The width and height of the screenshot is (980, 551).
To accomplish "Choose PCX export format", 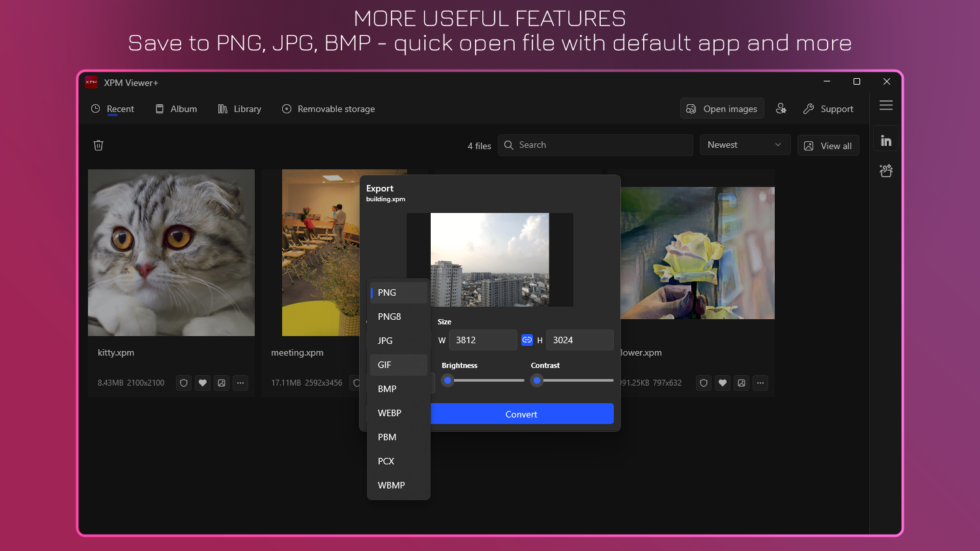I will click(399, 461).
